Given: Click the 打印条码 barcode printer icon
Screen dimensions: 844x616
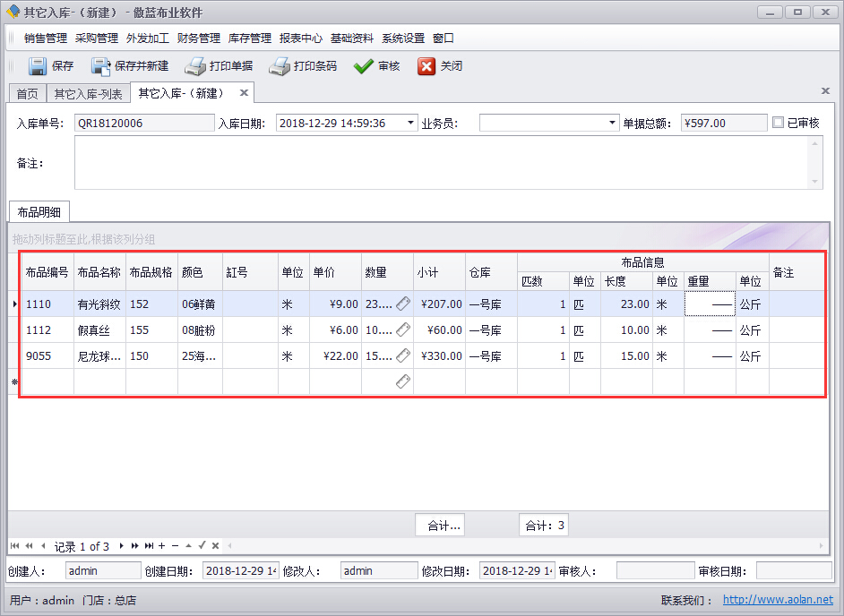Looking at the screenshot, I should point(280,66).
